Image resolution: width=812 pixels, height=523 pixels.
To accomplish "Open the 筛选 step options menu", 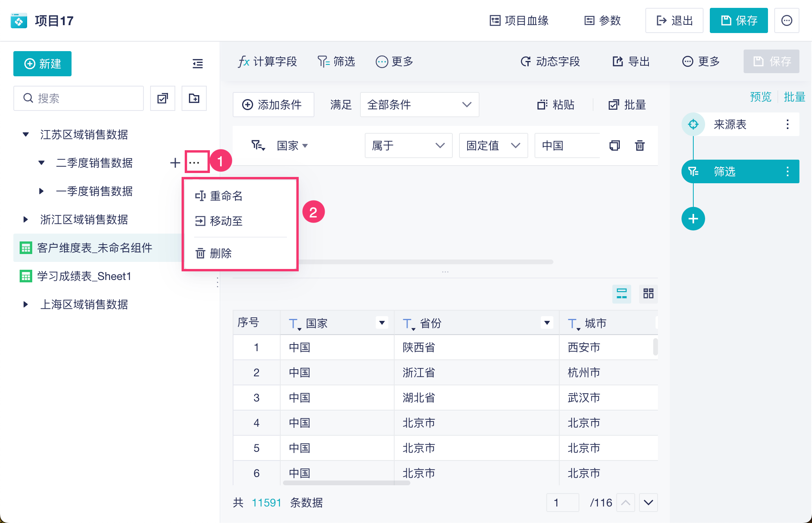I will click(x=787, y=171).
